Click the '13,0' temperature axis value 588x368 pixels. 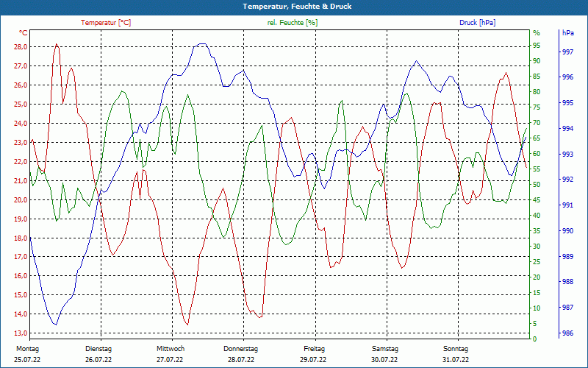21,333
